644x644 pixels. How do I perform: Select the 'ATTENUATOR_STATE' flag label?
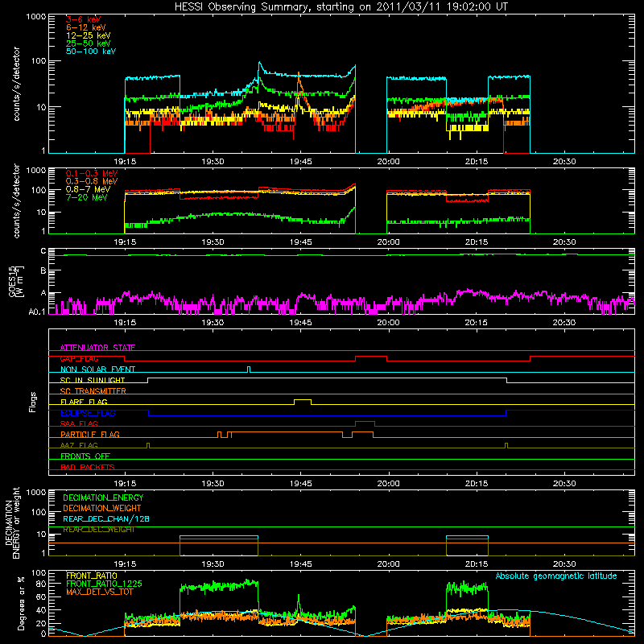[97, 348]
